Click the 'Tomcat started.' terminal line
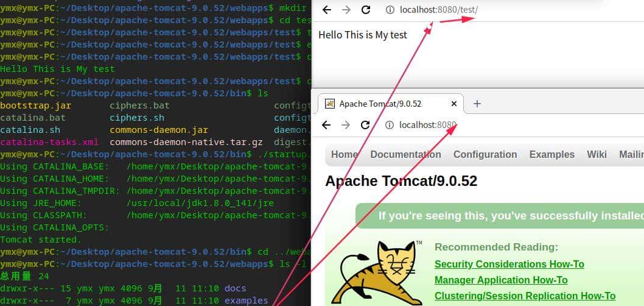The image size is (644, 306). [x=41, y=240]
